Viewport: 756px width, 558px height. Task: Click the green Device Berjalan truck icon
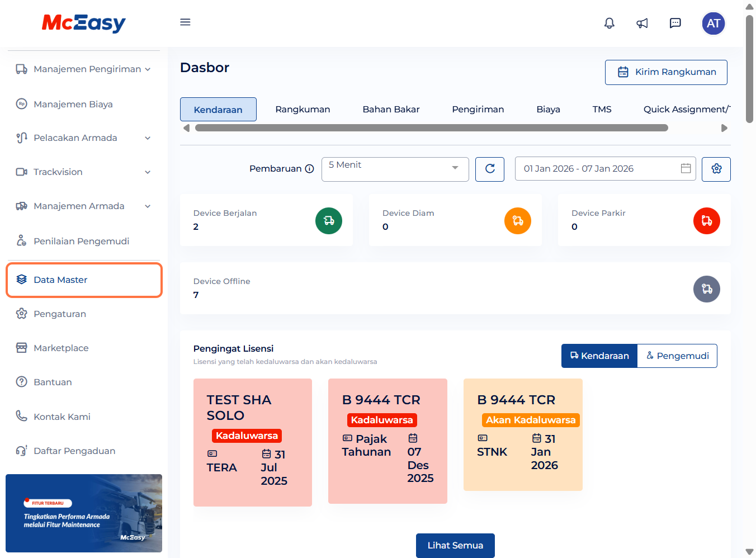(x=329, y=221)
